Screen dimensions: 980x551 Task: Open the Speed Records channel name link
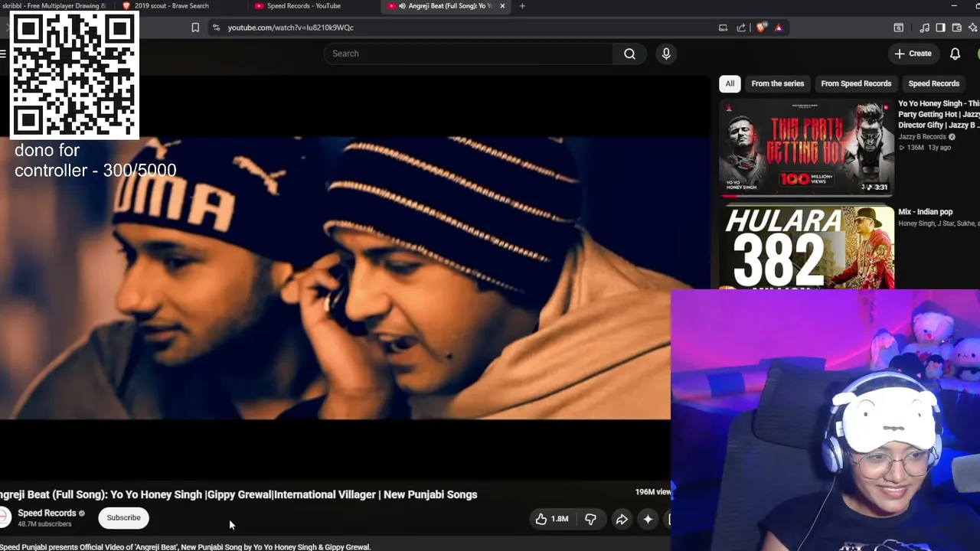coord(47,513)
